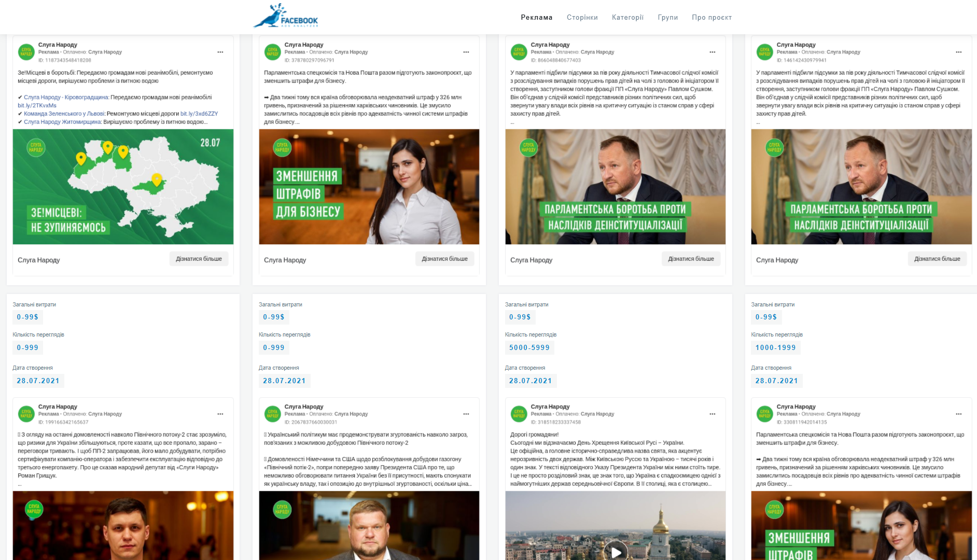
Task: Click Дізнатися більше on the map ad
Action: click(x=199, y=259)
